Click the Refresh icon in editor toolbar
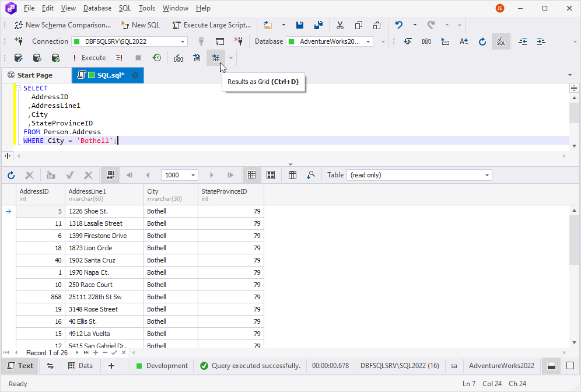The width and height of the screenshot is (581, 392). [x=482, y=41]
